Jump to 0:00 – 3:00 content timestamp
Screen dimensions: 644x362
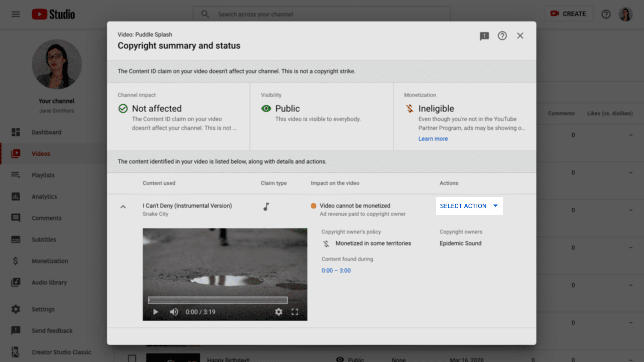336,270
